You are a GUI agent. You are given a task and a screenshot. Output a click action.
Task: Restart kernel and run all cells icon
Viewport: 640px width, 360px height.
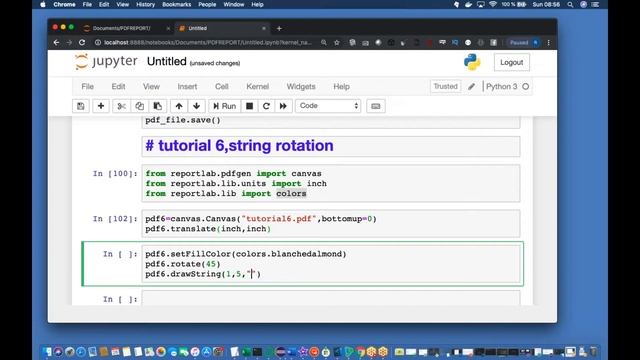tap(283, 106)
